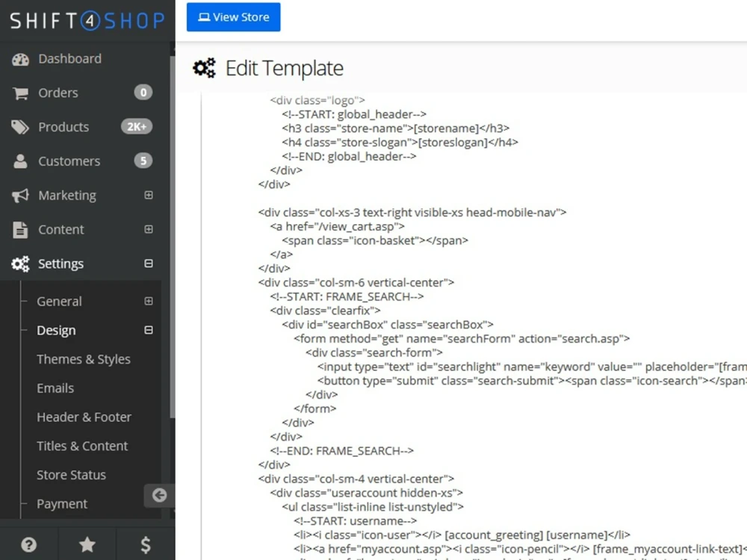Viewport: 747px width, 560px height.
Task: Click the '<!--START: FRAME_SEARCH-->' comment line
Action: coord(347,296)
